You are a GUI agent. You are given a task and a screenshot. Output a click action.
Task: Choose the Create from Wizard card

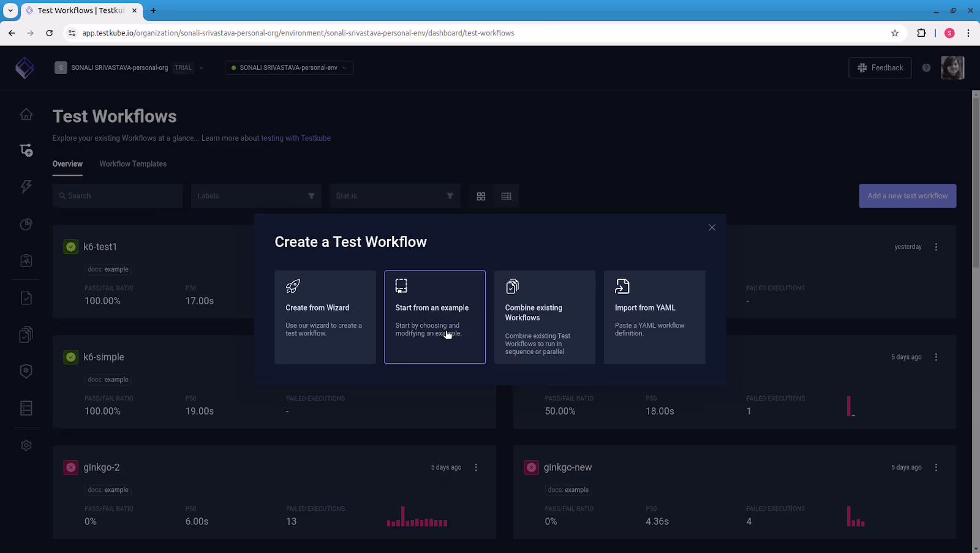click(x=325, y=317)
